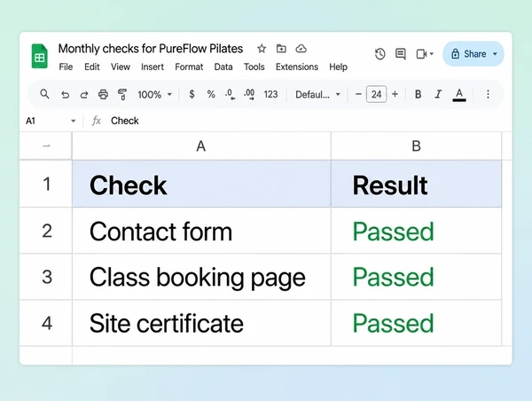The width and height of the screenshot is (532, 401).
Task: Select Passed cell for Class booking page
Action: click(x=417, y=277)
